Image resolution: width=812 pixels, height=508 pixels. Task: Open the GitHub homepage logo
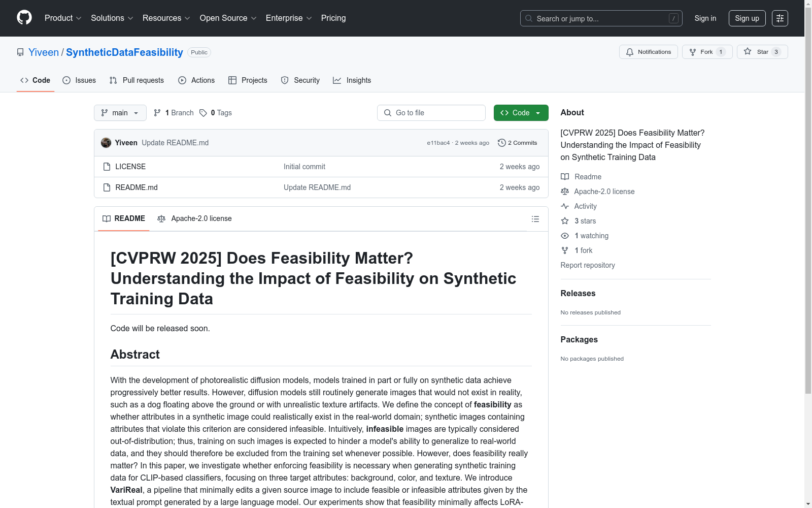[24, 18]
